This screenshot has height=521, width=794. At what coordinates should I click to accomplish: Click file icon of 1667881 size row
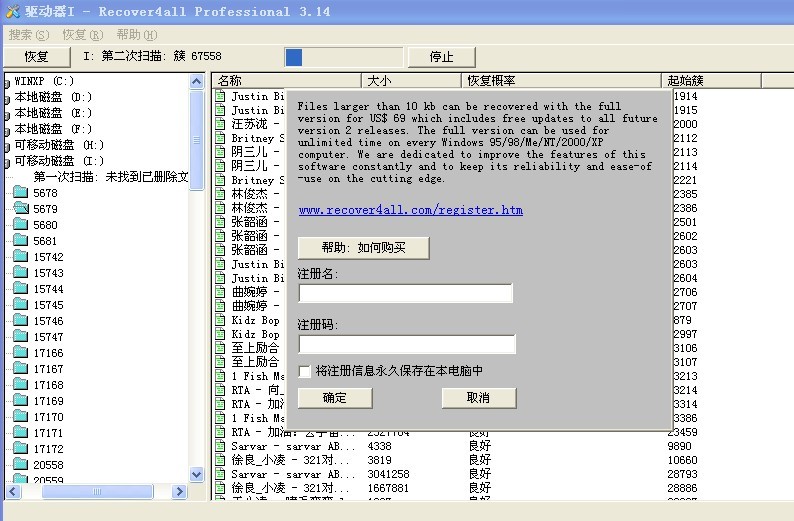[220, 488]
